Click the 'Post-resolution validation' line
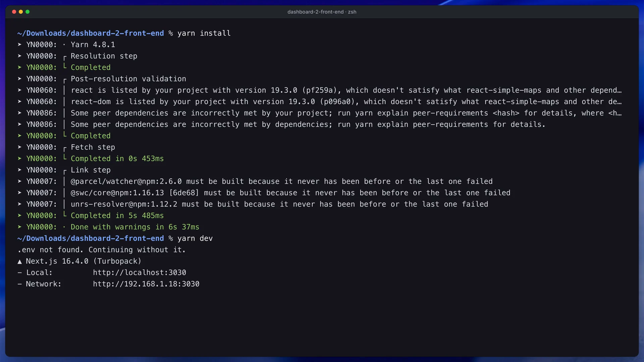644x362 pixels. (x=128, y=79)
